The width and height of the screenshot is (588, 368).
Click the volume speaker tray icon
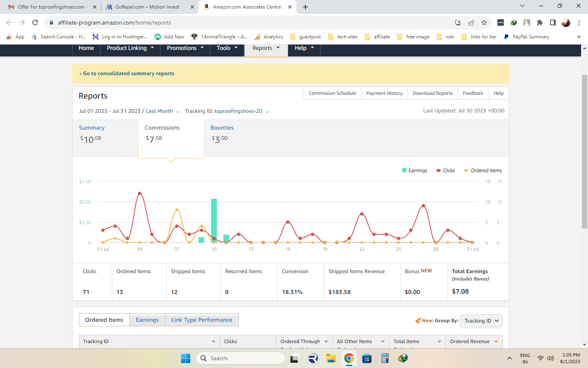coord(550,358)
